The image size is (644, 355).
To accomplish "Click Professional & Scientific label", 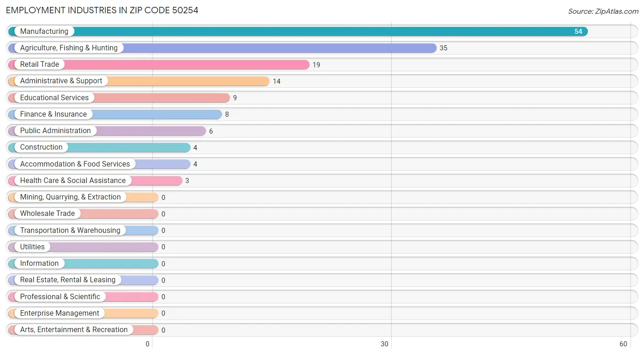I will click(x=60, y=296).
